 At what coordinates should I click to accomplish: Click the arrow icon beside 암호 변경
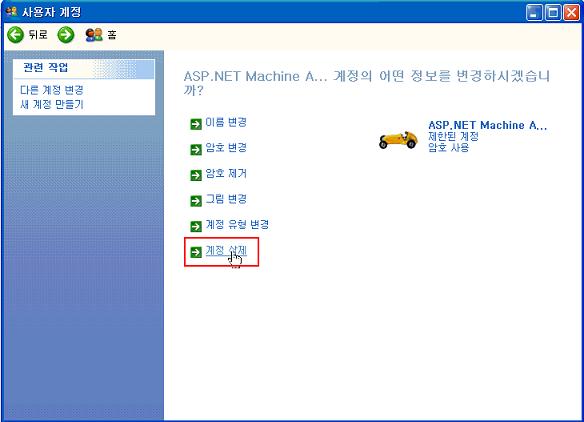click(x=196, y=149)
